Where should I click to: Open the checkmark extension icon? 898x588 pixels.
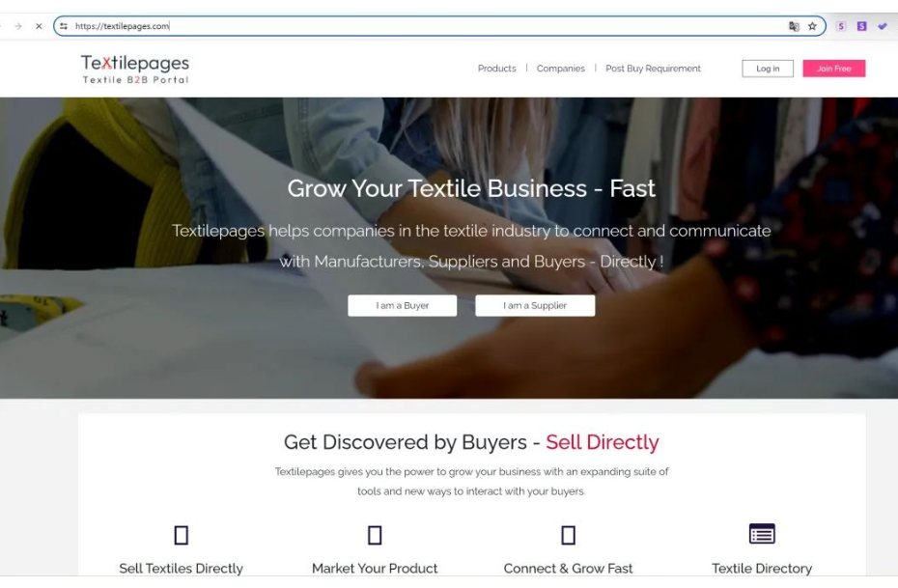coord(883,26)
